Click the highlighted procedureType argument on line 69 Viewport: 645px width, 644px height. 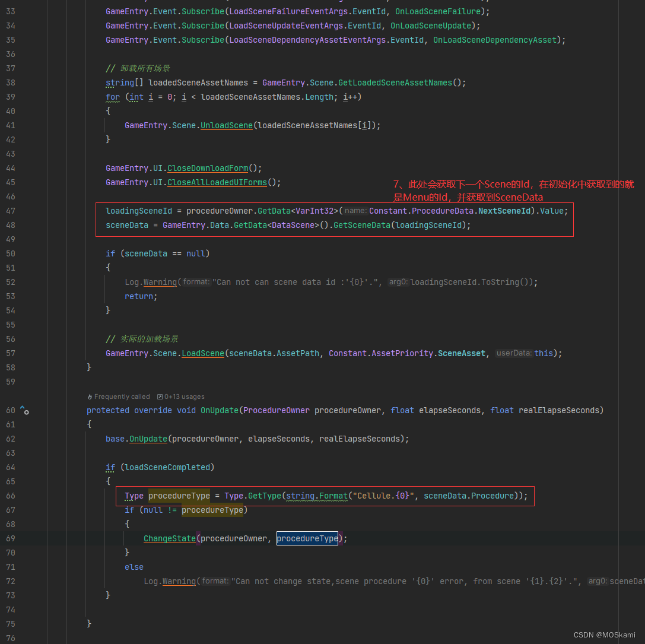coord(307,539)
